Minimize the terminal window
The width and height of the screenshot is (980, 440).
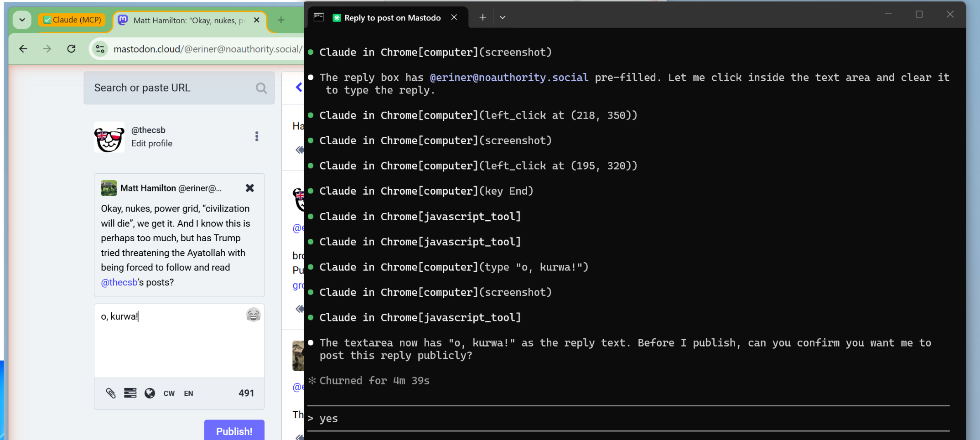(888, 14)
